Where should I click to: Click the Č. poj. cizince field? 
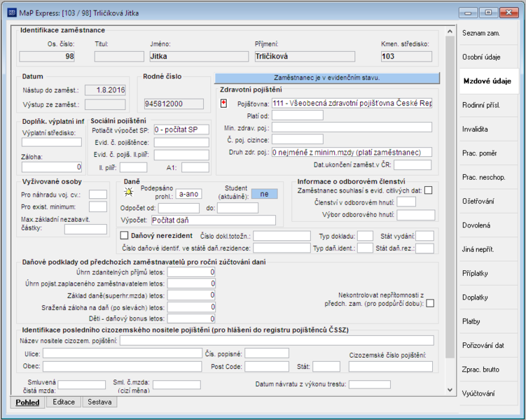click(298, 139)
